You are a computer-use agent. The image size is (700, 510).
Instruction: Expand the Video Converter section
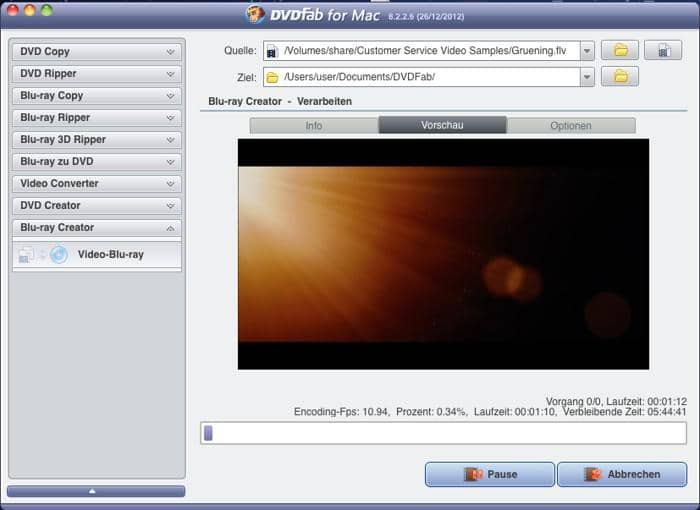coord(97,184)
